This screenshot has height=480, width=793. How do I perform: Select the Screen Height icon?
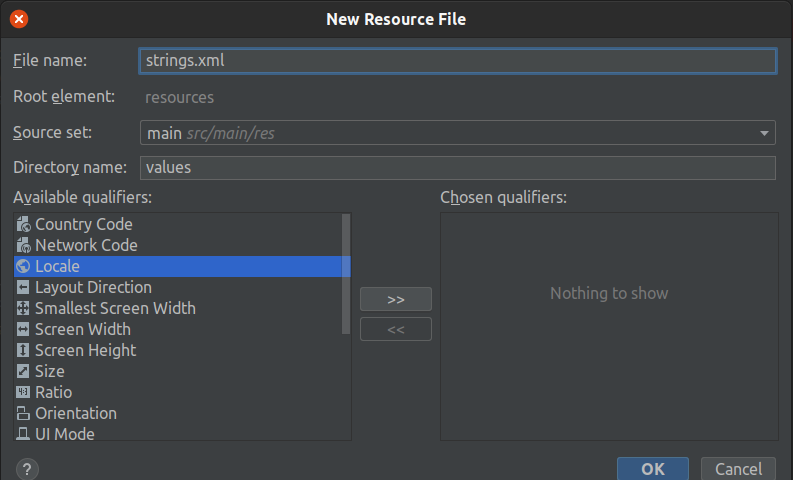[23, 350]
